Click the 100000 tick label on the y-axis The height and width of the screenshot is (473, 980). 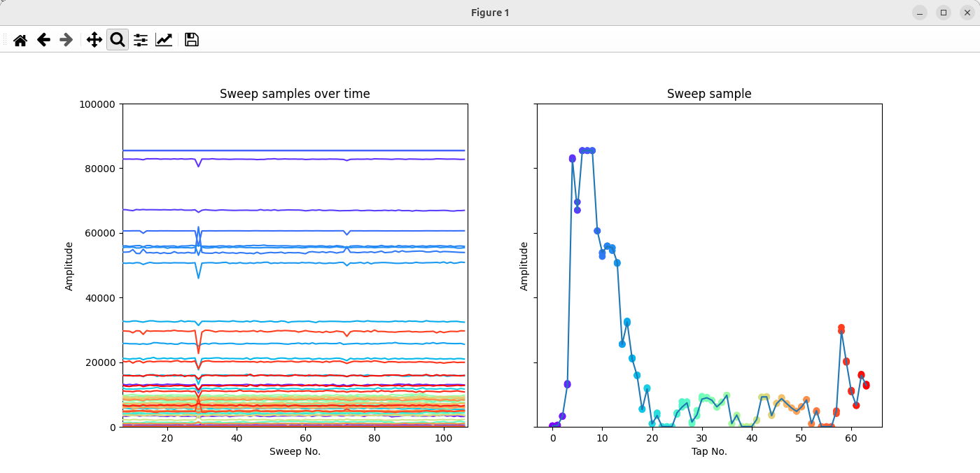point(97,104)
